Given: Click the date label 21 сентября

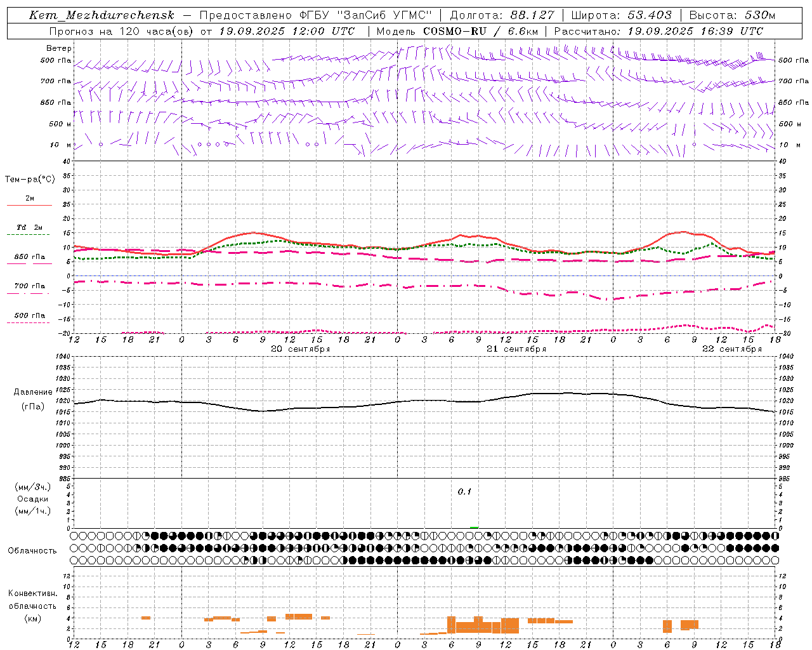Looking at the screenshot, I should [x=516, y=349].
